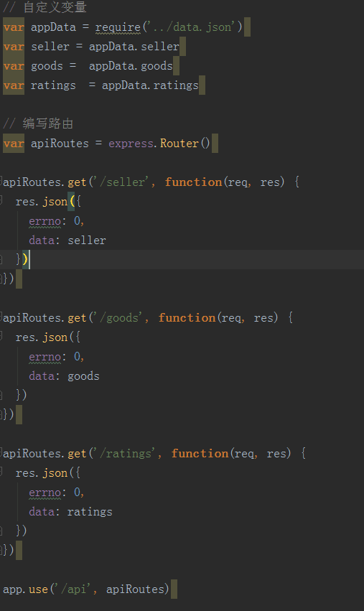Click 'errno' above 'data: ratings'
Viewport: 364px width, 611px height.
45,493
